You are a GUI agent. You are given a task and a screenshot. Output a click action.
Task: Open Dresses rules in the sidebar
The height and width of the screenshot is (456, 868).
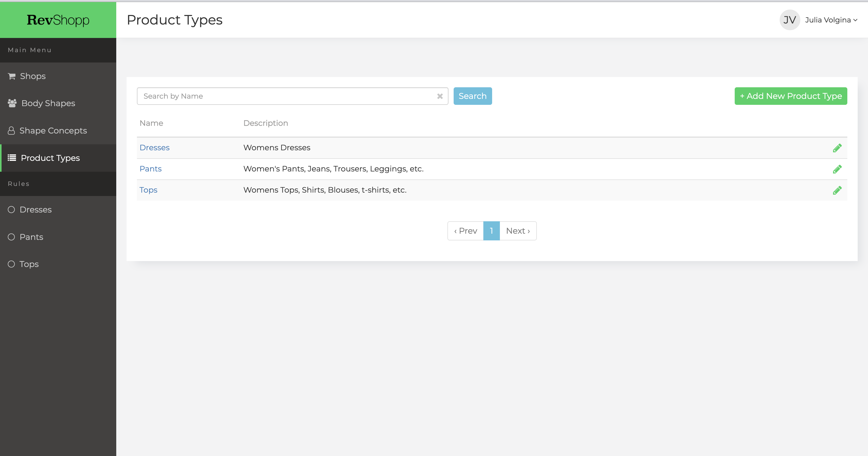click(58, 209)
